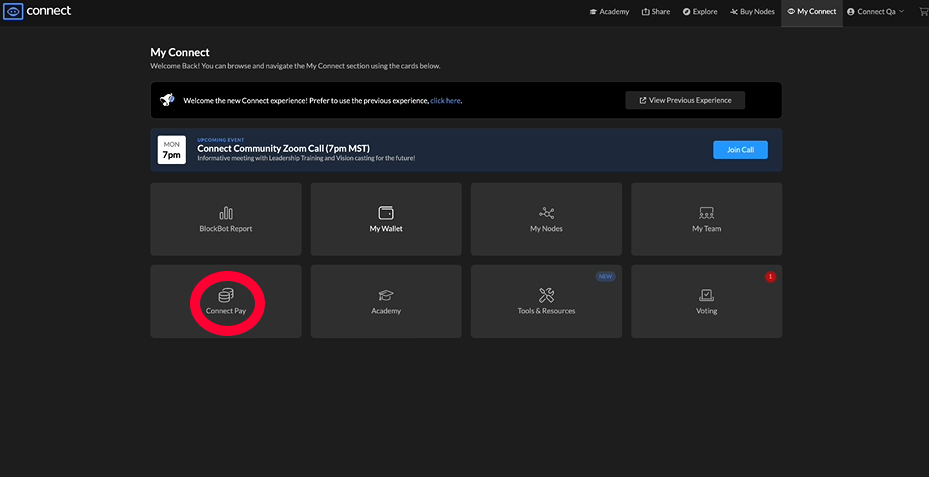
Task: Click the MON 7pm date badge
Action: 172,150
